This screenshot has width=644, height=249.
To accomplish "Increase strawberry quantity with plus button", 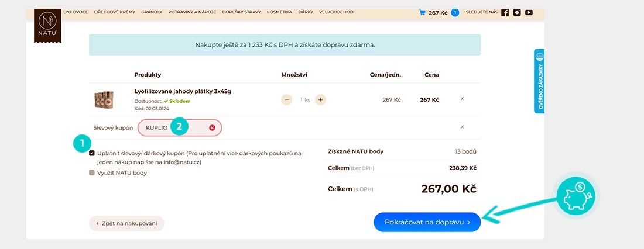I will pos(320,100).
